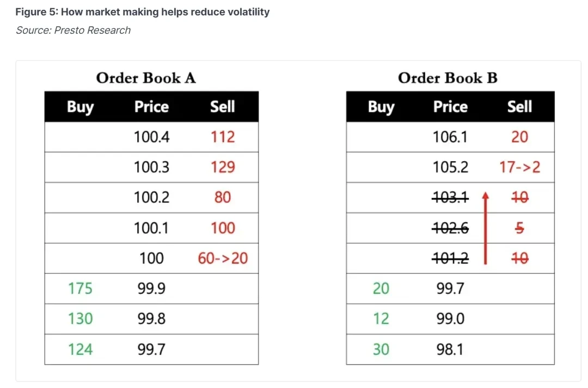Screen dimensions: 588x388
Task: Select the 98.1 price cell
Action: 450,349
